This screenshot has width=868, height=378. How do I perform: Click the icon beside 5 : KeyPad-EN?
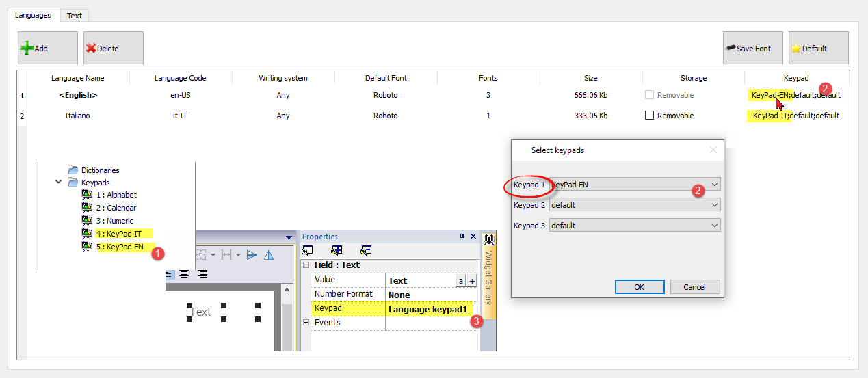tap(87, 247)
